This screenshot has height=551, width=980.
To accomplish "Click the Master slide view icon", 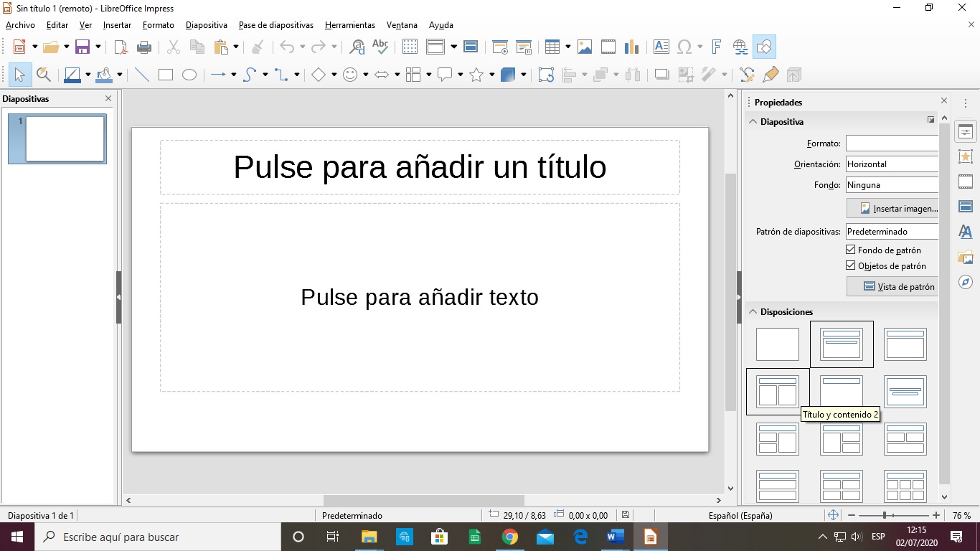I will pyautogui.click(x=471, y=47).
